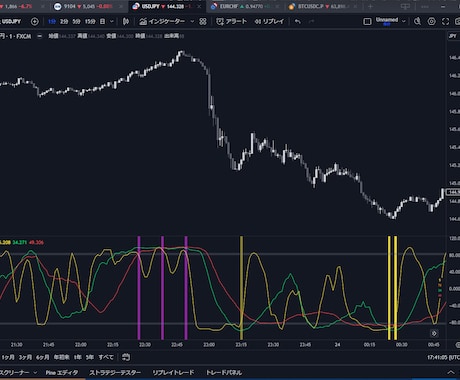This screenshot has height=380, width=460.
Task: Undo the last chart action
Action: [298, 22]
